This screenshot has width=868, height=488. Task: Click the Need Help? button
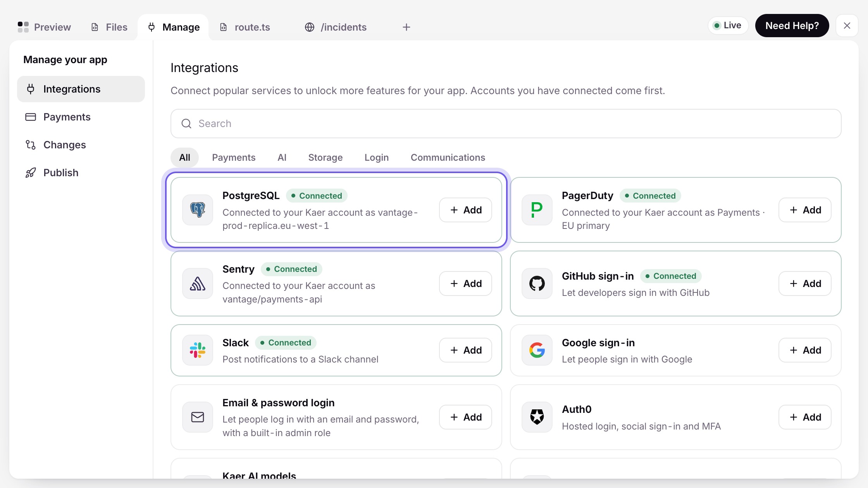792,26
